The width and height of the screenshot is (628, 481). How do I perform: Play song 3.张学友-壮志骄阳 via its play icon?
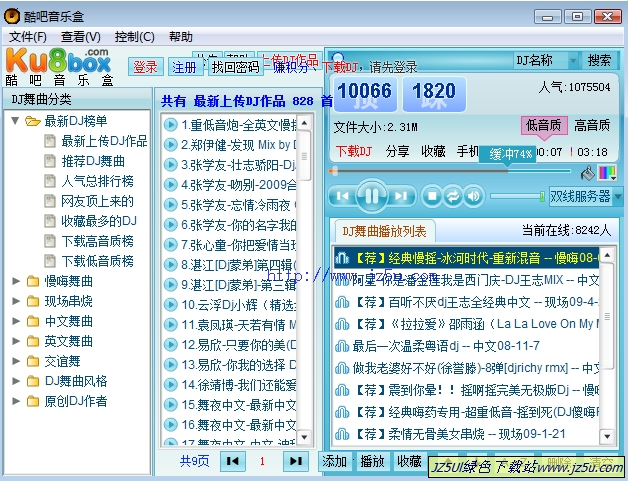(171, 165)
